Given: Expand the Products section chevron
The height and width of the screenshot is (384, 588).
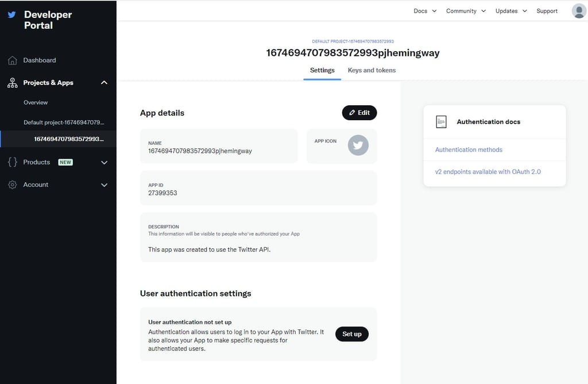Looking at the screenshot, I should pyautogui.click(x=105, y=163).
